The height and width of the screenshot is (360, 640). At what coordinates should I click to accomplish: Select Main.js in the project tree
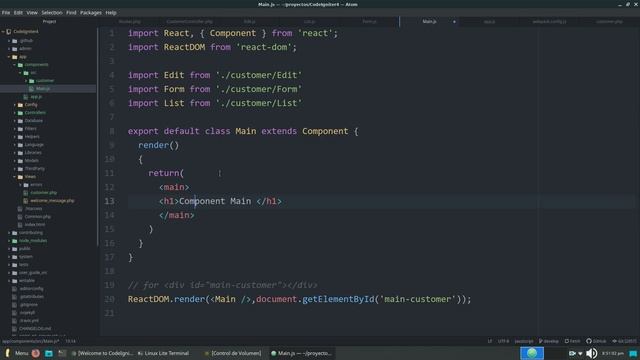(x=43, y=89)
